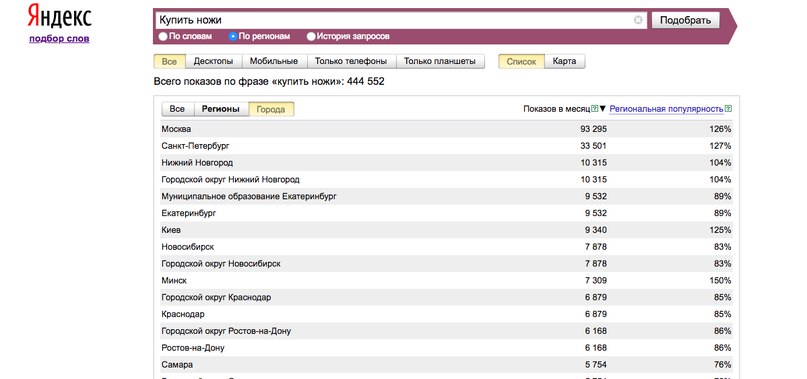This screenshot has width=807, height=379.
Task: Select the Города filter tab
Action: click(271, 109)
